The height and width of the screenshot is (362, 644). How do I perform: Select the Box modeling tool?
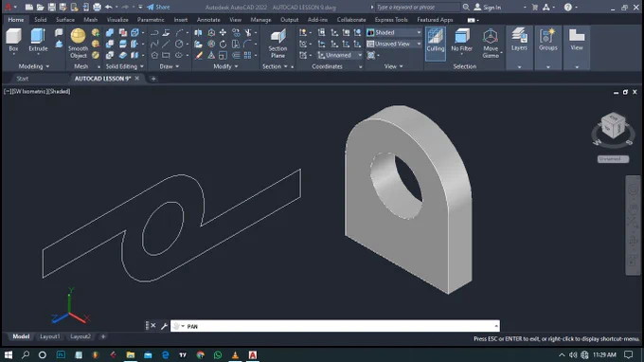click(x=13, y=40)
